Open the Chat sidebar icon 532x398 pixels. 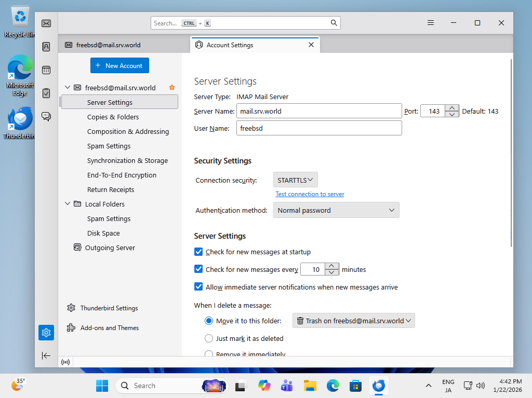46,117
